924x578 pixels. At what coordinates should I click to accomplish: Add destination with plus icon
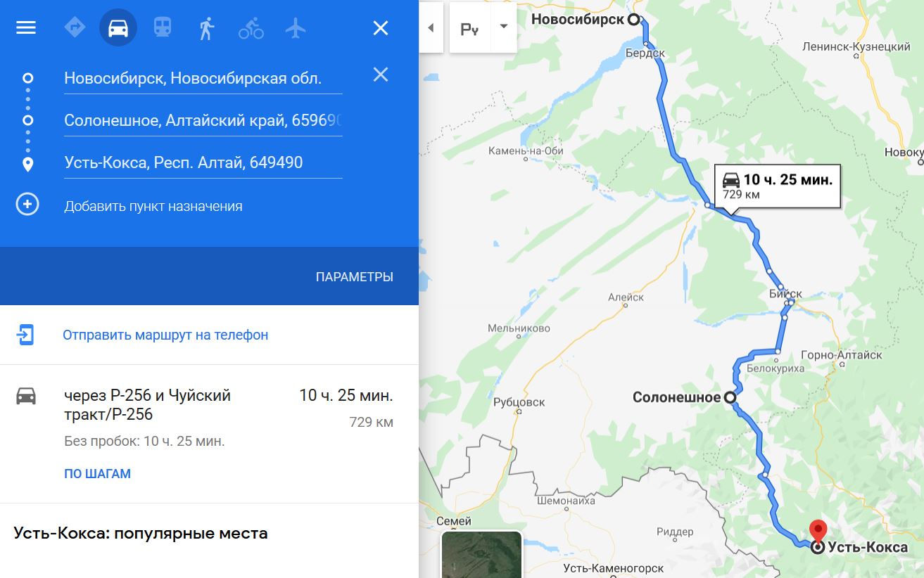coord(27,205)
